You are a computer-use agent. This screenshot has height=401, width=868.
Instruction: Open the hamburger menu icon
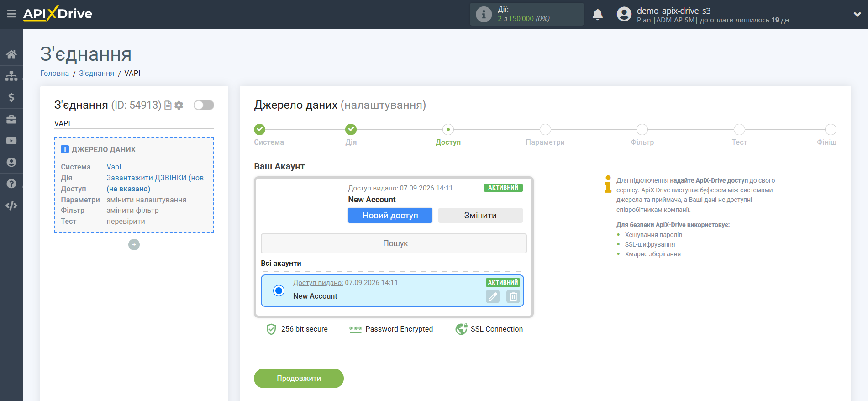point(11,14)
